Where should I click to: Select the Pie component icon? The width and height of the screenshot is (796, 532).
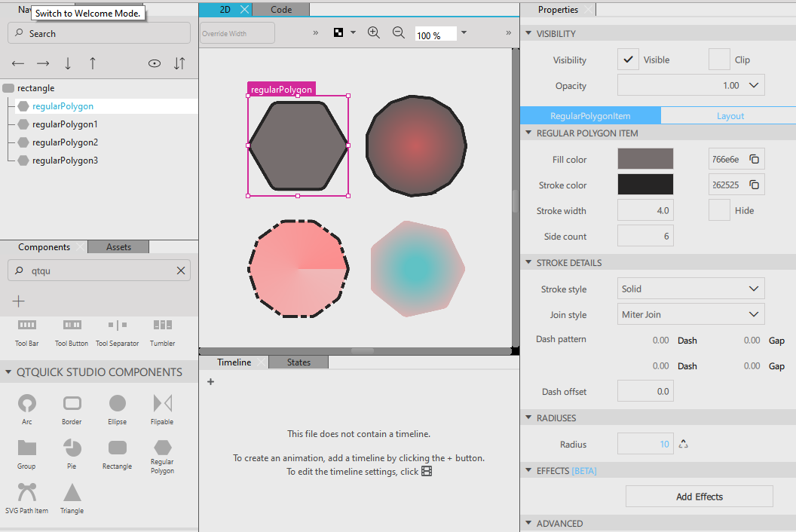tap(72, 448)
